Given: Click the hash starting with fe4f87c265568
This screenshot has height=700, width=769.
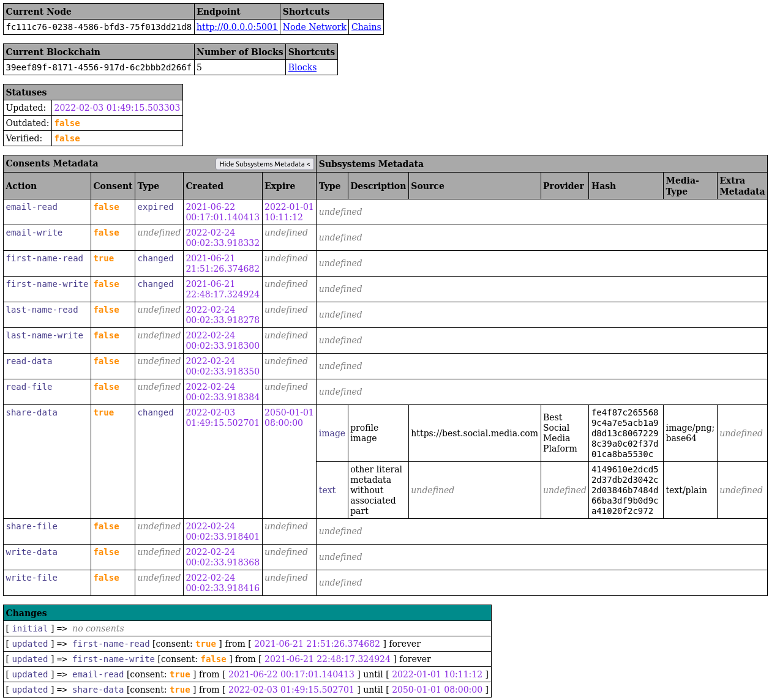Looking at the screenshot, I should pyautogui.click(x=625, y=433).
